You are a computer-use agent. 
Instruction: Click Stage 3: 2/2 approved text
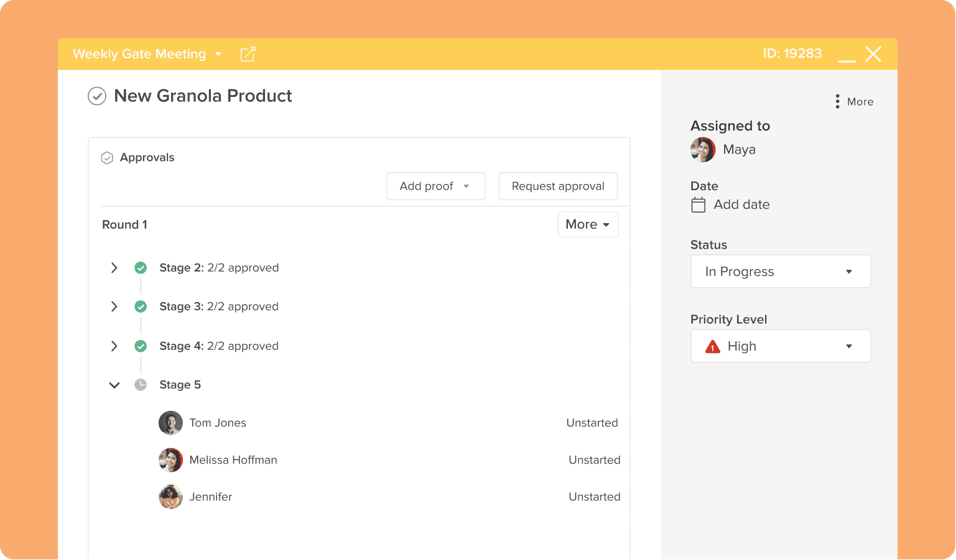pos(219,307)
